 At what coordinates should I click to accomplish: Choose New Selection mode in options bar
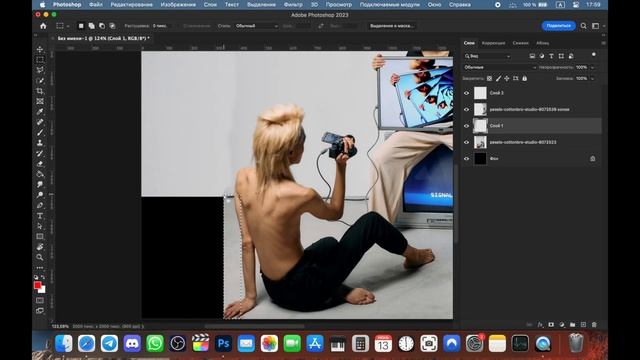point(81,26)
